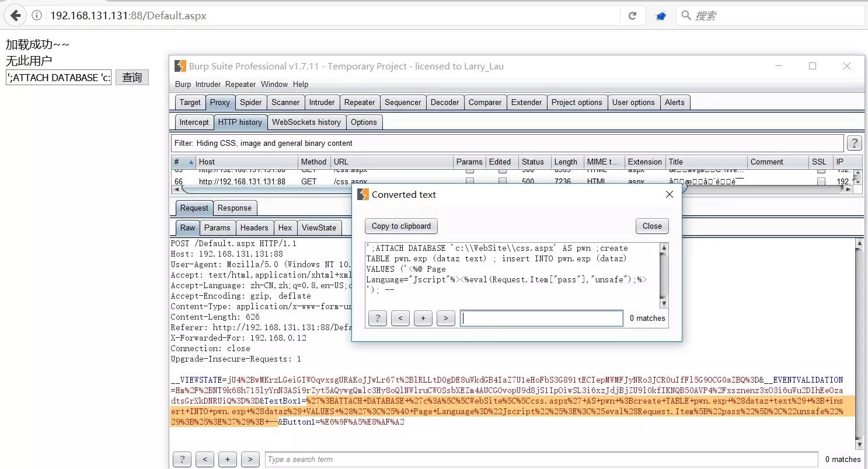Click the 查询 query button on webpage

point(132,77)
